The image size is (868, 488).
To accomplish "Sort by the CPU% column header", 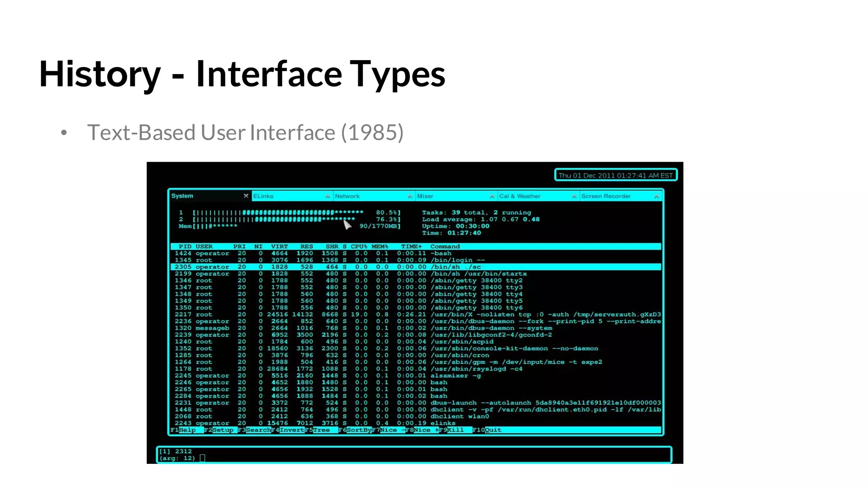I will 359,247.
